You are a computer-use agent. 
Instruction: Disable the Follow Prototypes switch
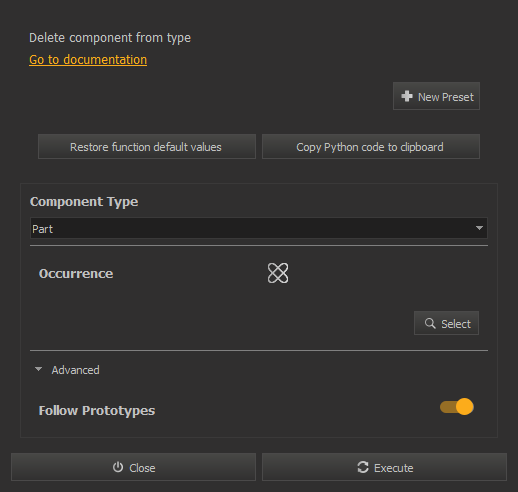click(x=457, y=407)
